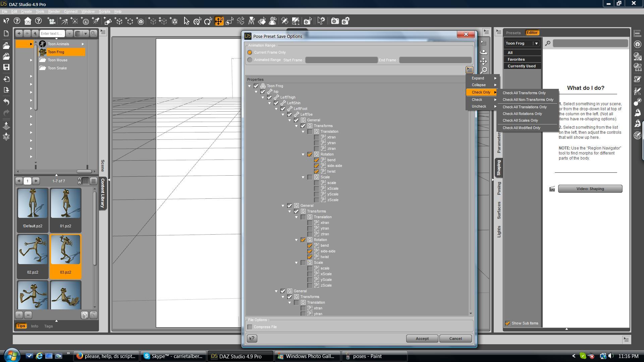Collapse the LeftThigh tree node
This screenshot has height=362, width=644.
[x=263, y=98]
